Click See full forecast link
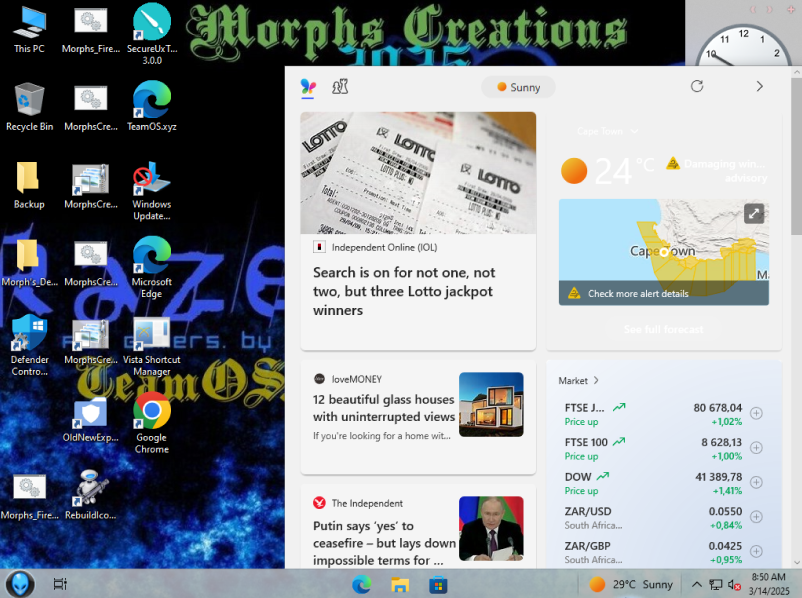This screenshot has height=598, width=802. pyautogui.click(x=663, y=329)
